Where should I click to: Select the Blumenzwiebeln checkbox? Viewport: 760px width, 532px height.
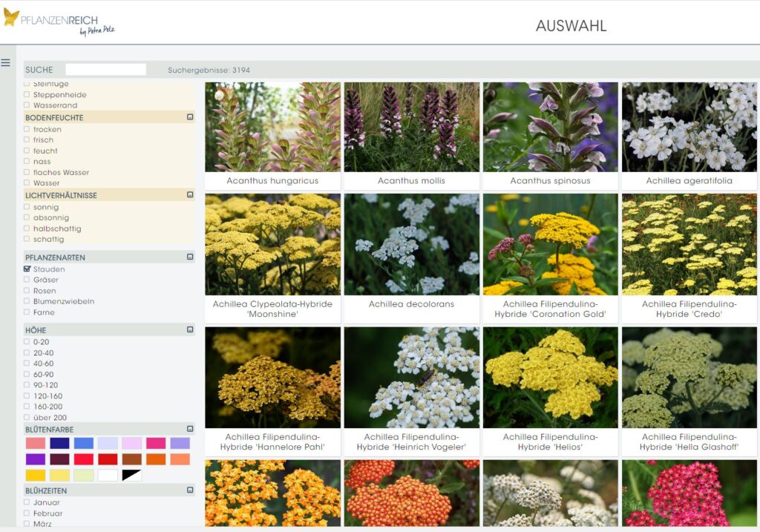point(27,301)
